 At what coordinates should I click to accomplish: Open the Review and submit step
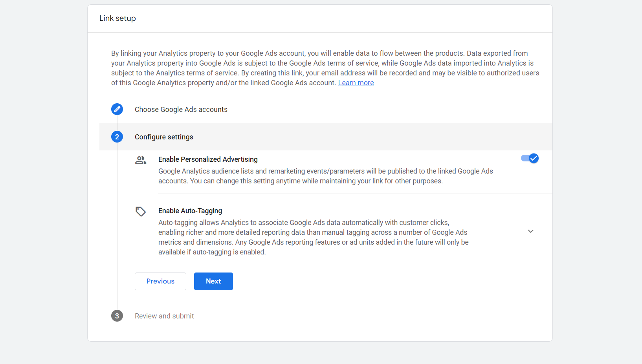click(164, 316)
